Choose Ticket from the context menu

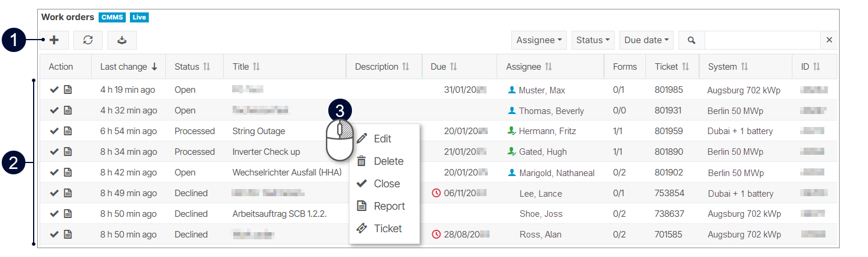387,229
